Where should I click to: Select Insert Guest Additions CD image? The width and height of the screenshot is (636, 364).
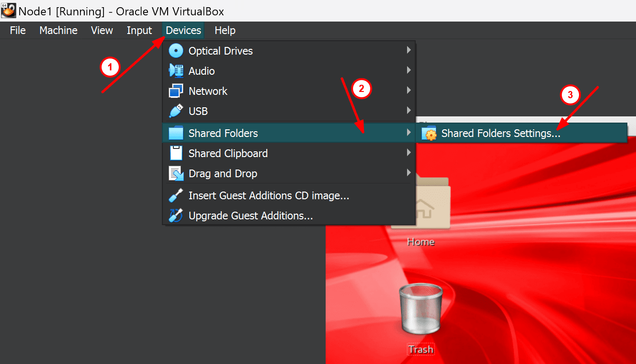pos(268,195)
